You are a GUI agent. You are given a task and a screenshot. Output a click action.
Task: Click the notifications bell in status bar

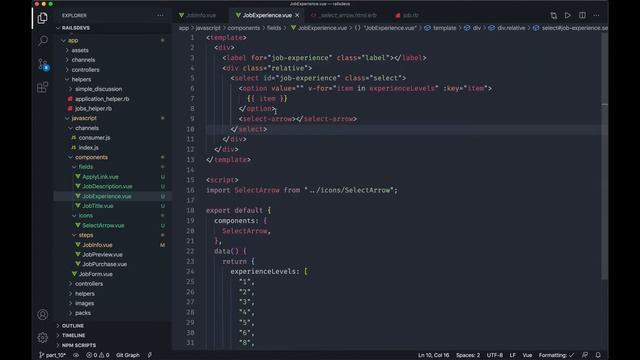click(598, 355)
